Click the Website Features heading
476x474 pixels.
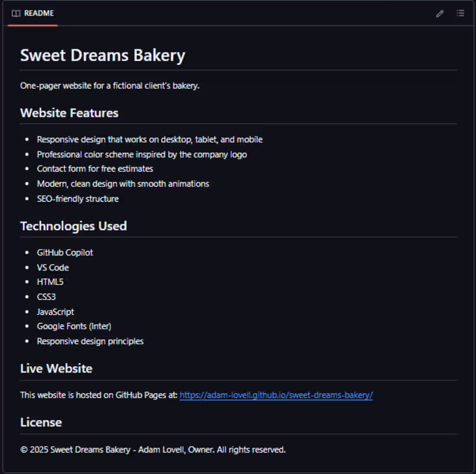pyautogui.click(x=69, y=113)
